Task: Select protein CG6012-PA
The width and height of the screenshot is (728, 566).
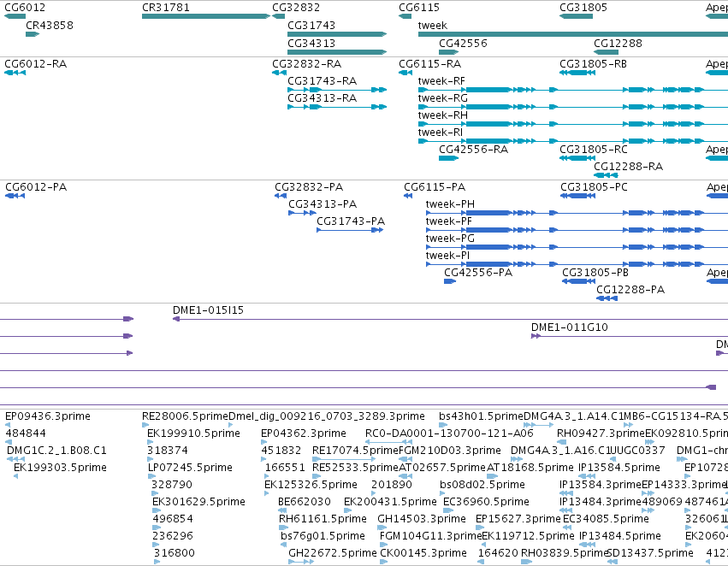Action: pyautogui.click(x=36, y=187)
